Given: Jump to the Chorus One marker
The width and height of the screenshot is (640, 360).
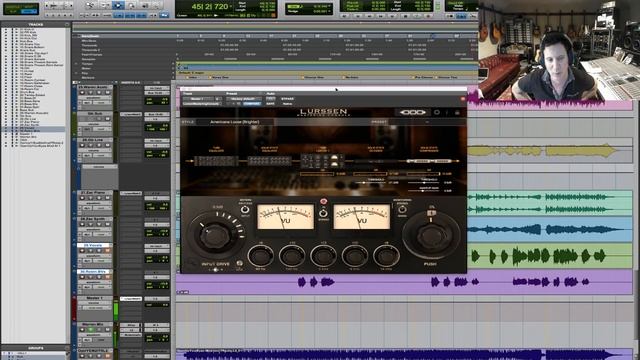Looking at the screenshot, I should 314,77.
